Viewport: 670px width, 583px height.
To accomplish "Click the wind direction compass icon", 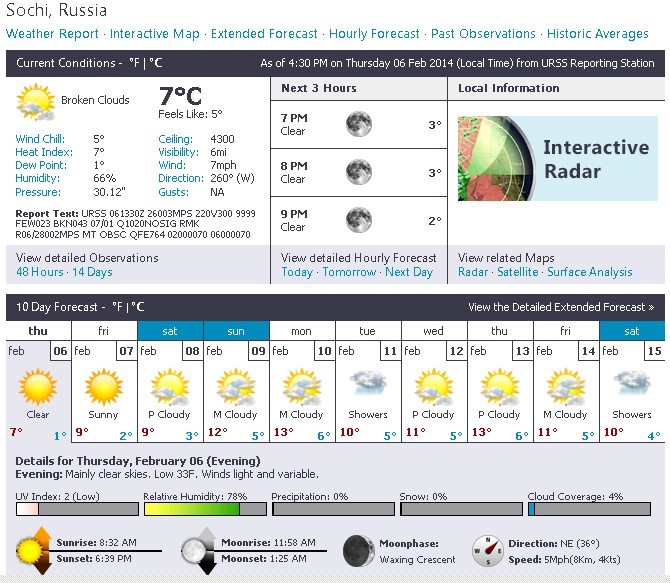I will (487, 549).
